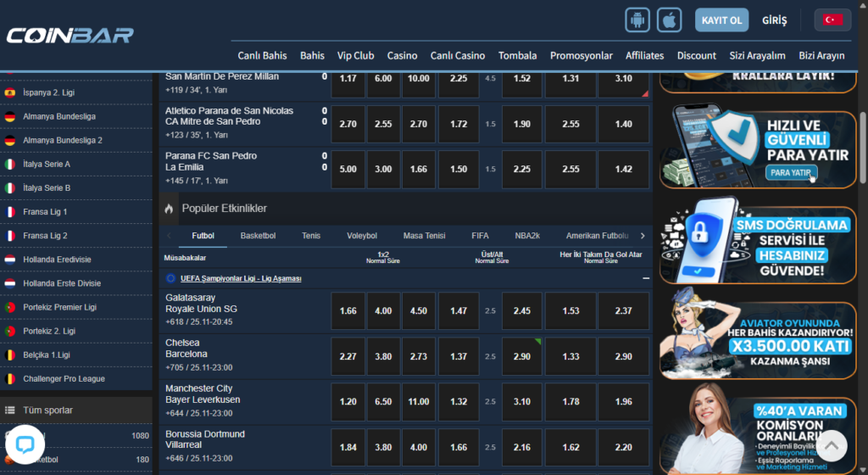Click the Android app download icon
Image resolution: width=868 pixels, height=475 pixels.
(637, 20)
